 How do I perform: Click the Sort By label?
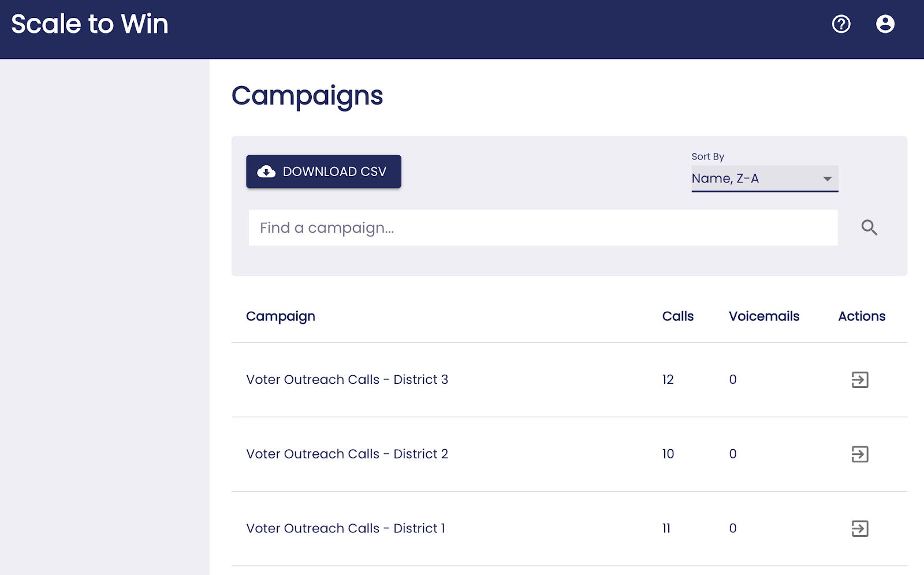coord(708,156)
